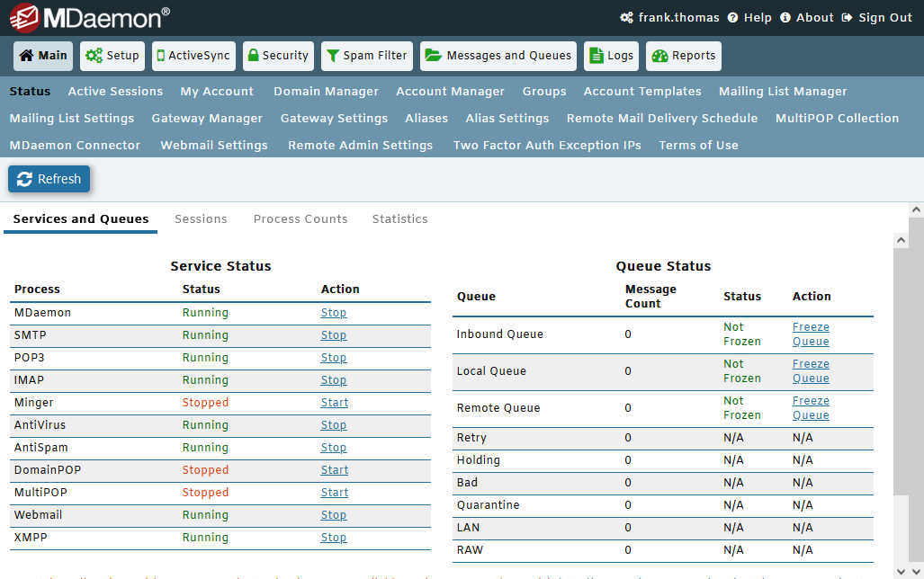Click the Spam Filter funnel icon
The width and height of the screenshot is (924, 579).
(332, 56)
